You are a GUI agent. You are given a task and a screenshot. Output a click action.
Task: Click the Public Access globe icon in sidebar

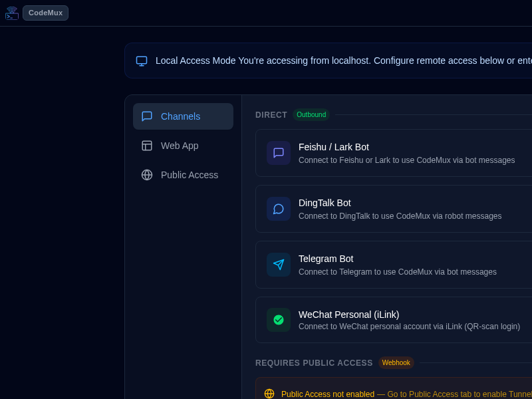point(147,175)
